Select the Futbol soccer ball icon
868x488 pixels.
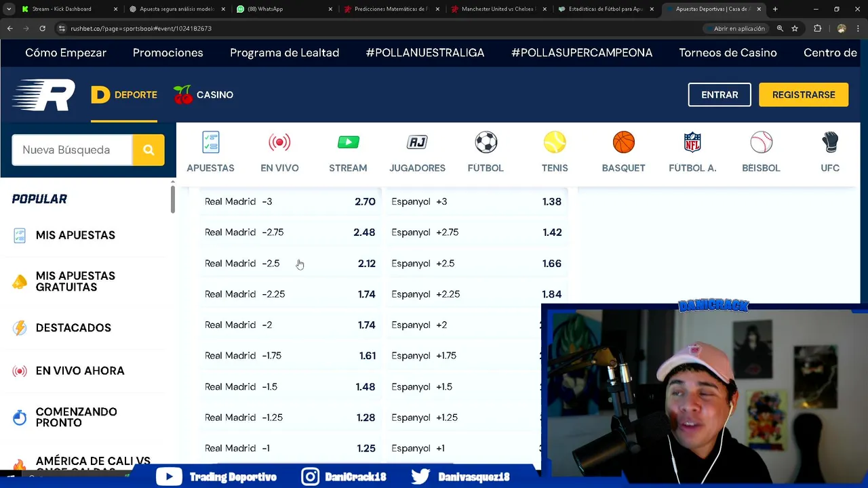(x=486, y=142)
